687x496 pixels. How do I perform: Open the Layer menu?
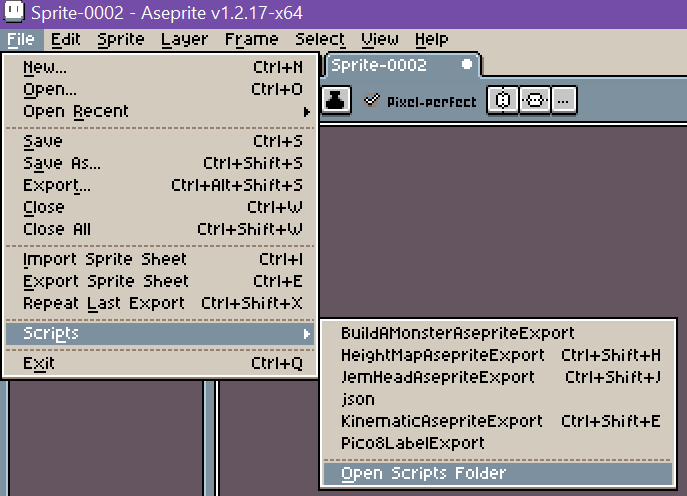point(184,40)
